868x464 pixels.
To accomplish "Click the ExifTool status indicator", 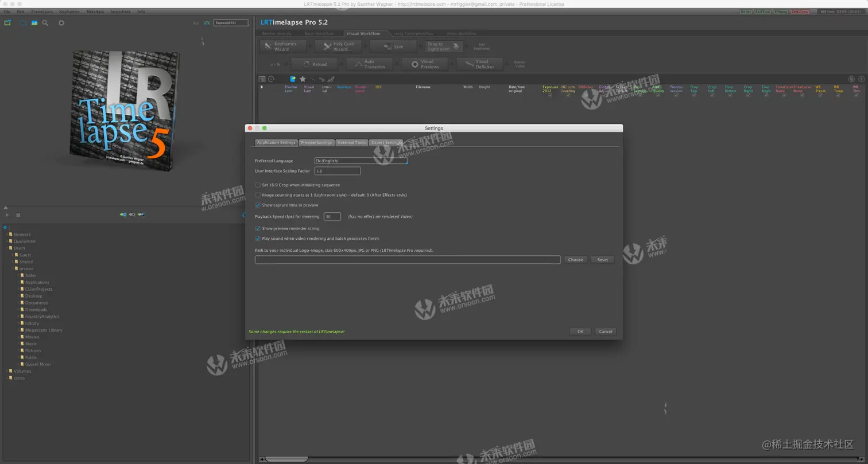I will [x=762, y=11].
